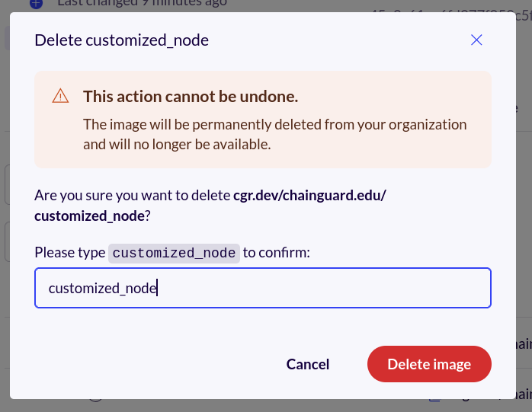
Task: Click 'This action cannot be undone.' heading
Action: (190, 96)
